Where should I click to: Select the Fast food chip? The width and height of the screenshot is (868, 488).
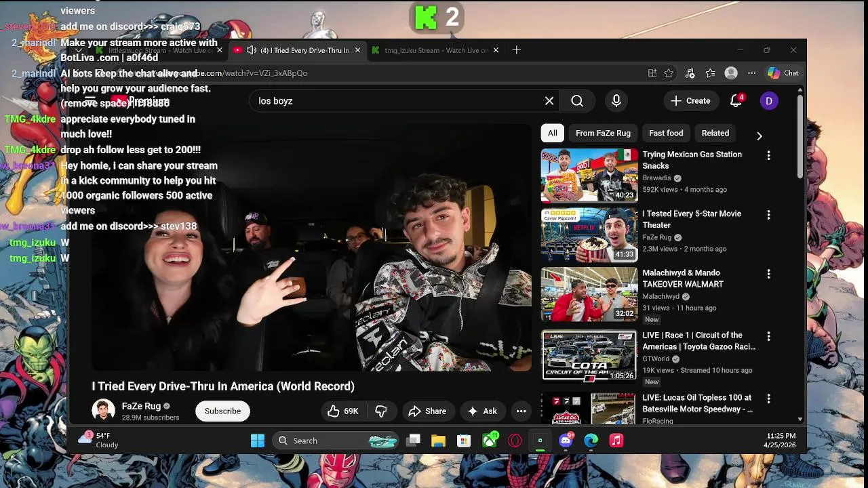coord(666,134)
